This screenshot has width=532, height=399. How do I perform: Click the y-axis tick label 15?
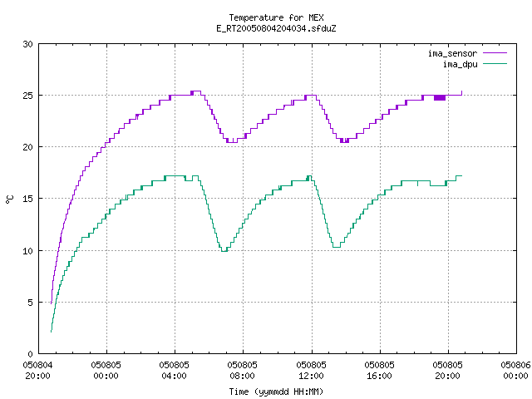[x=27, y=199]
